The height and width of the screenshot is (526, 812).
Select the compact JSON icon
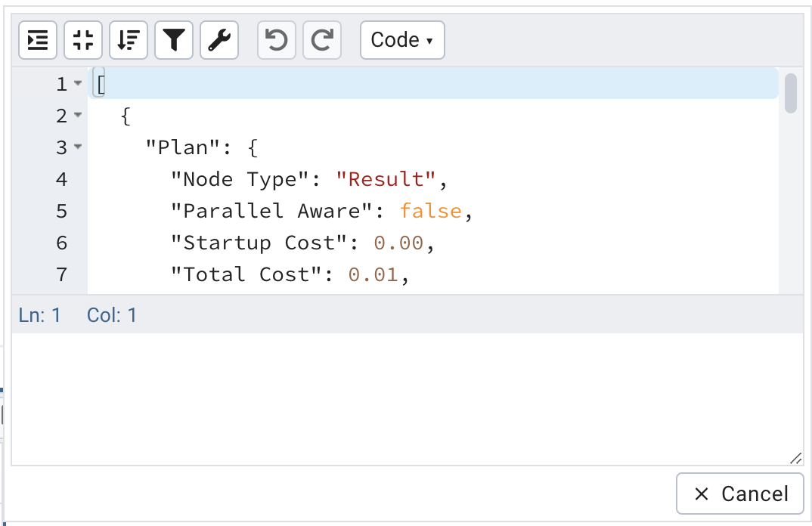pyautogui.click(x=82, y=40)
